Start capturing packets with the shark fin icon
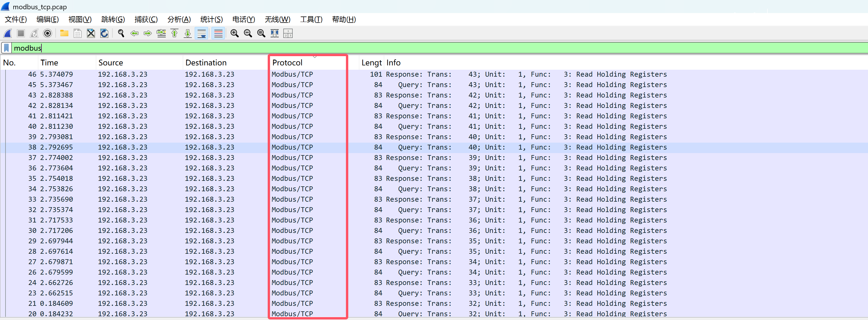 (x=8, y=33)
